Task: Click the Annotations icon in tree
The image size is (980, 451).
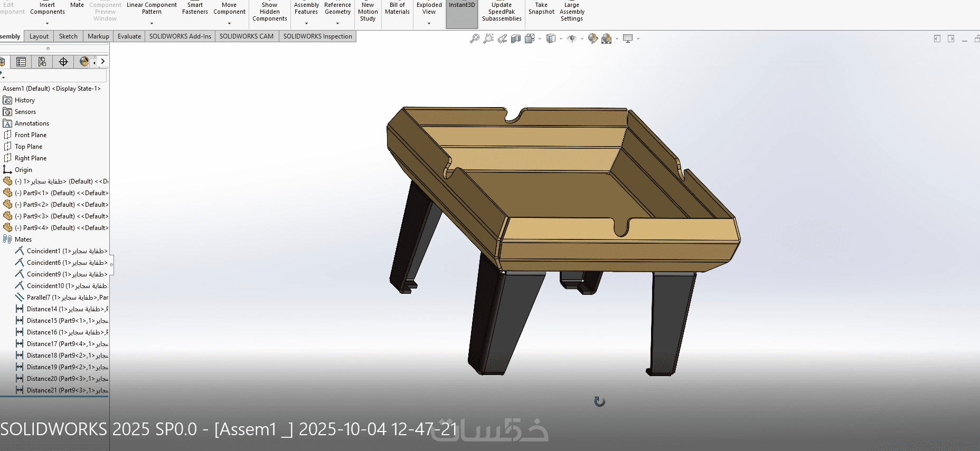Action: tap(7, 123)
